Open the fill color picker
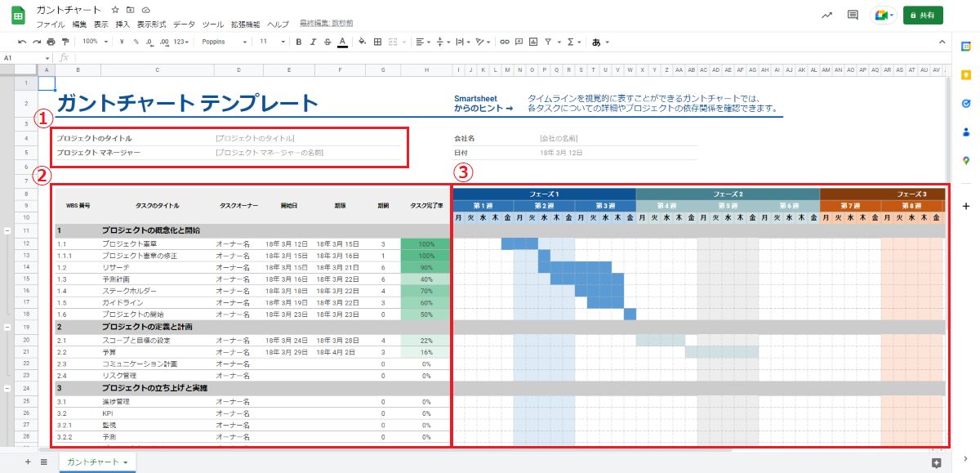The image size is (980, 473). (x=363, y=41)
